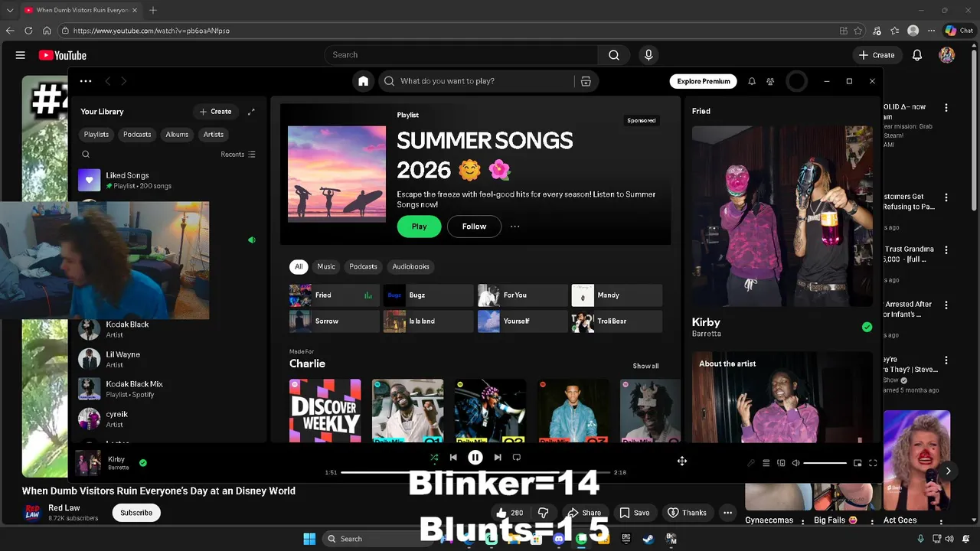Click the Explore Premium button
Image resolution: width=980 pixels, height=551 pixels.
tap(704, 81)
